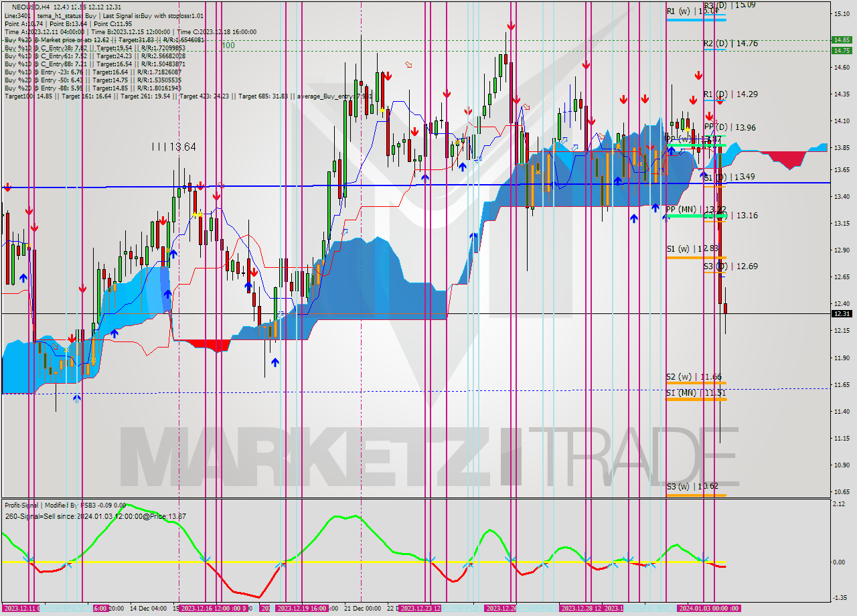Click the 11.15 price axis value

click(842, 438)
